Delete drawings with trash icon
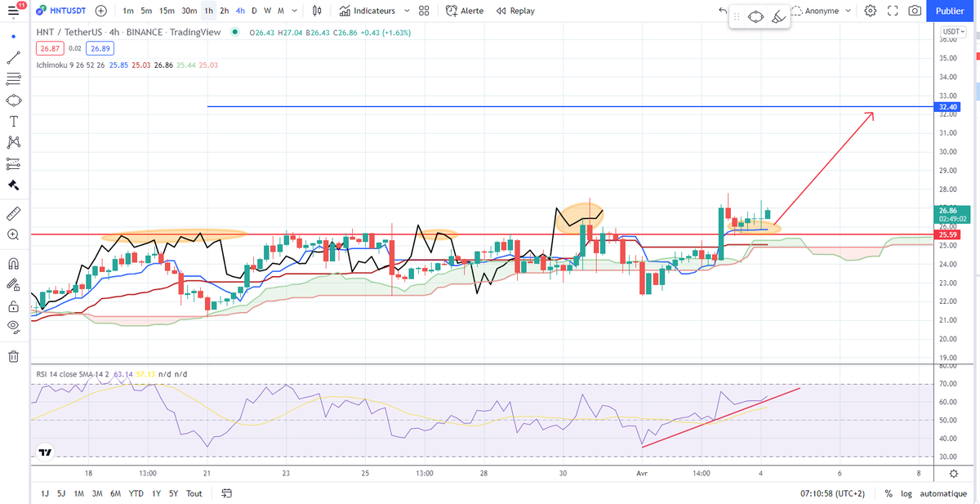This screenshot has height=504, width=980. [x=13, y=356]
